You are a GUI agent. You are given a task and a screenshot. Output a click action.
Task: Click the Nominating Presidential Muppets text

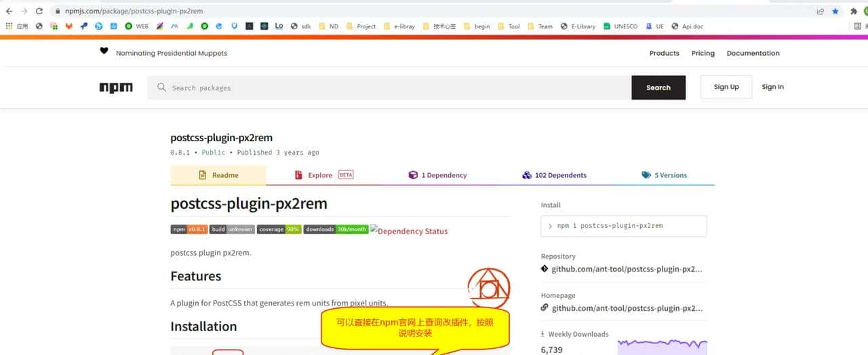click(x=172, y=53)
